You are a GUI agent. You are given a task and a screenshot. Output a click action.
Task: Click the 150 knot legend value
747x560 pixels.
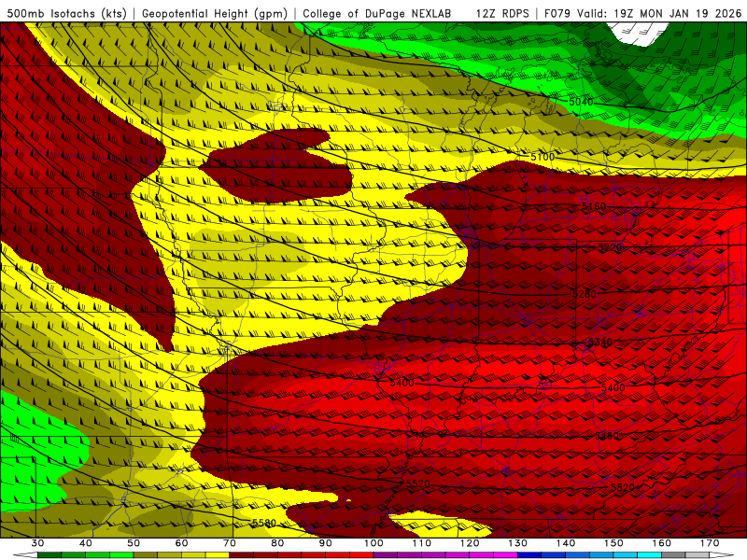tap(613, 543)
